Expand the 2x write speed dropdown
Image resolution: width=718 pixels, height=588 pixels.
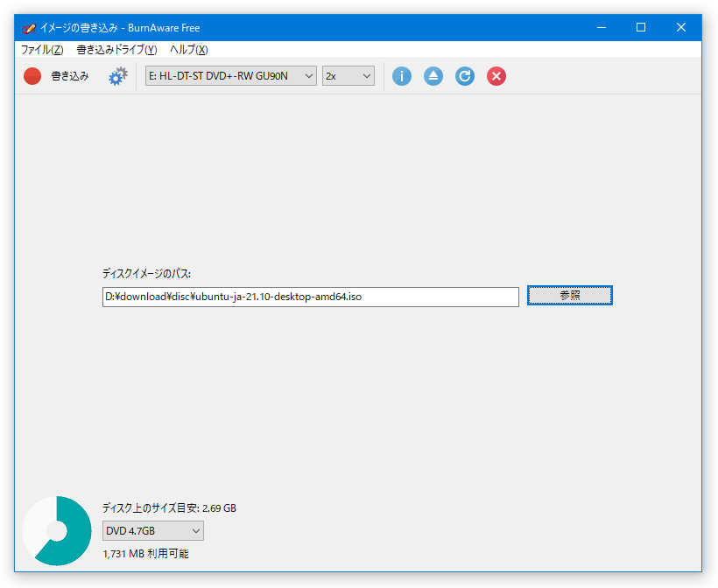click(x=348, y=76)
